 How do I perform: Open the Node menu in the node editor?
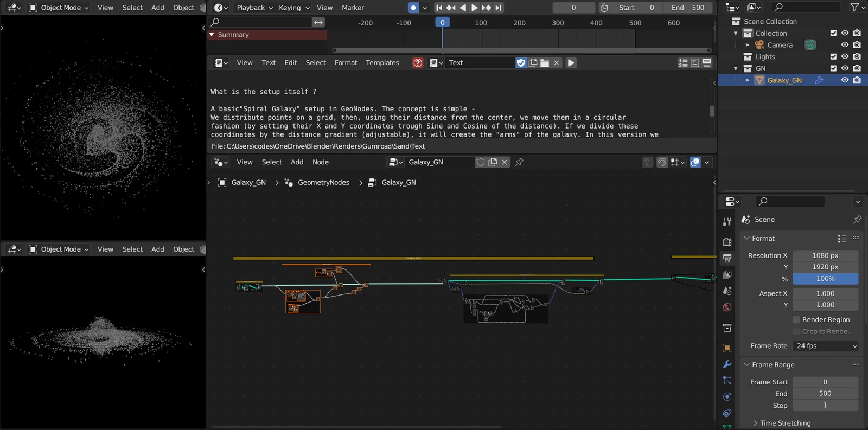pyautogui.click(x=321, y=162)
